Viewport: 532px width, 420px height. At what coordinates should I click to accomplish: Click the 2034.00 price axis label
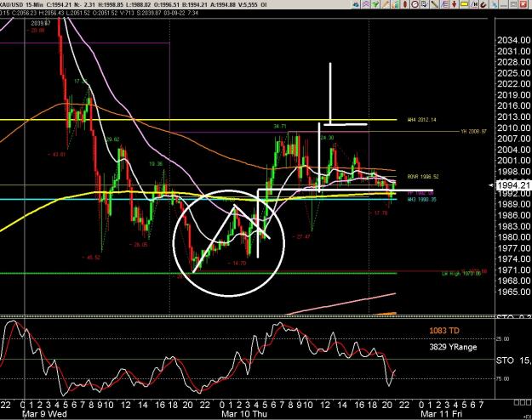[x=513, y=40]
